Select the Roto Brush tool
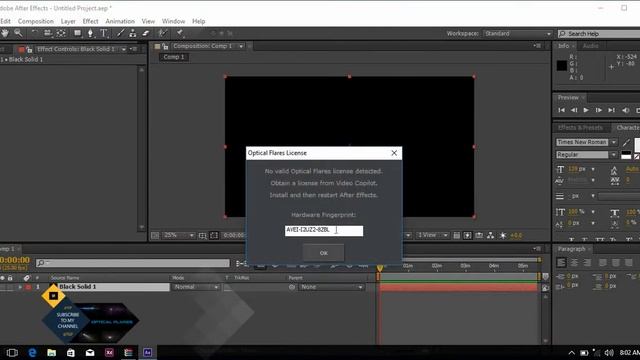 click(162, 33)
